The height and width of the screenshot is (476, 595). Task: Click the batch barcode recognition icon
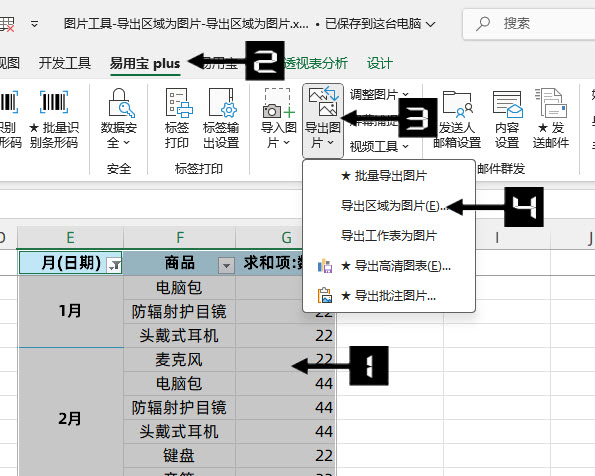point(54,102)
